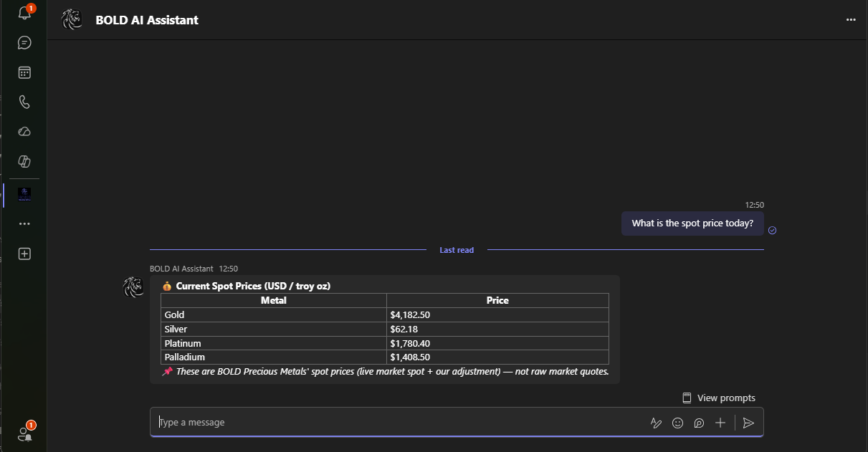The width and height of the screenshot is (868, 452).
Task: Click the $62.18 price cell
Action: [404, 329]
